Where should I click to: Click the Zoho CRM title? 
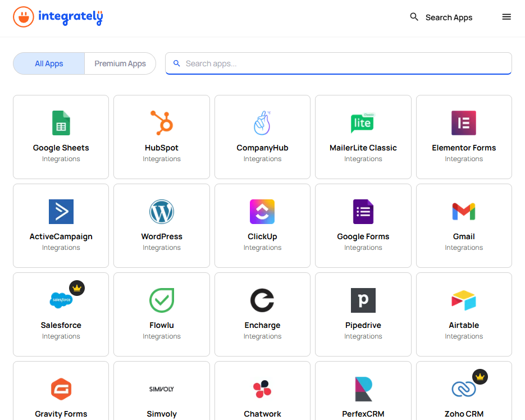tap(464, 414)
